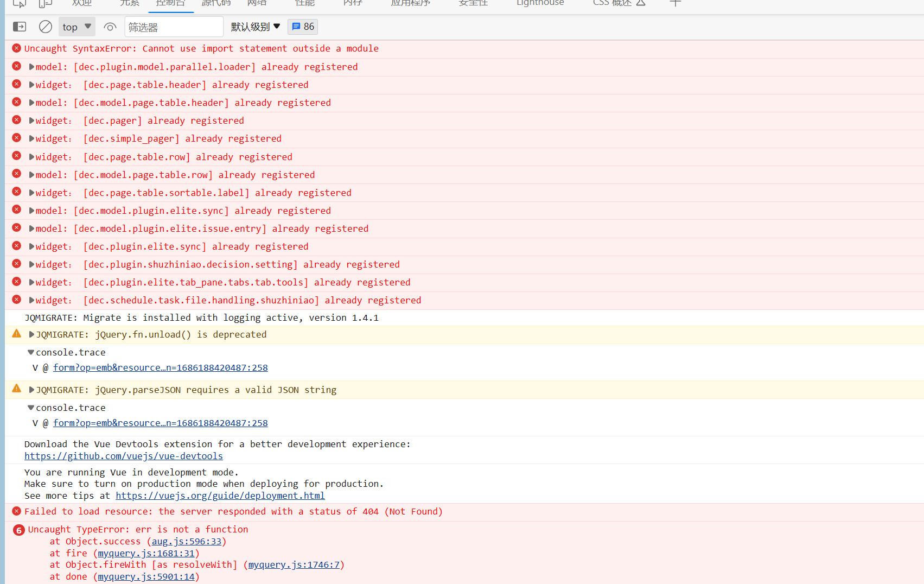
Task: Click the error icon beside Uncaught SyntaxError
Action: 17,48
